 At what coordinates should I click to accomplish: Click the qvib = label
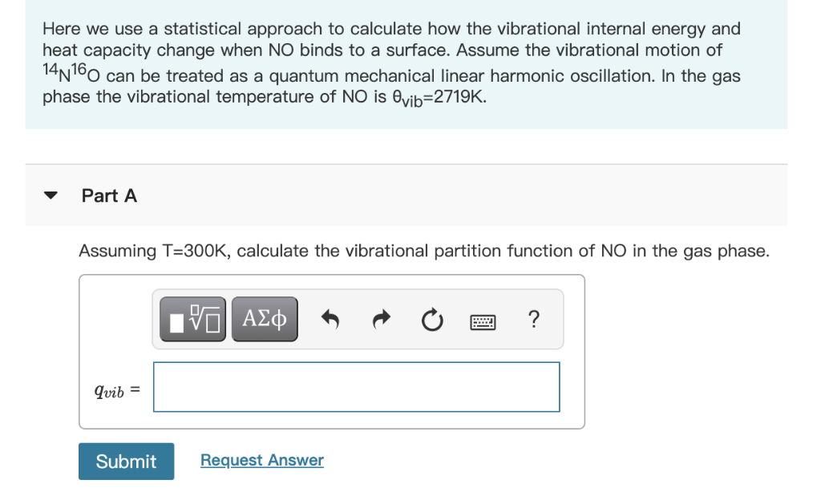(117, 390)
